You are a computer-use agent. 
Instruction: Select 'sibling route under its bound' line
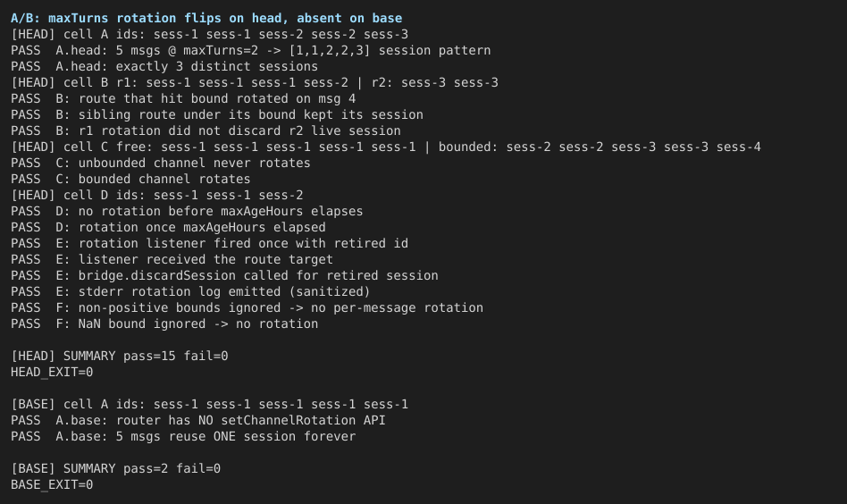pyautogui.click(x=217, y=115)
